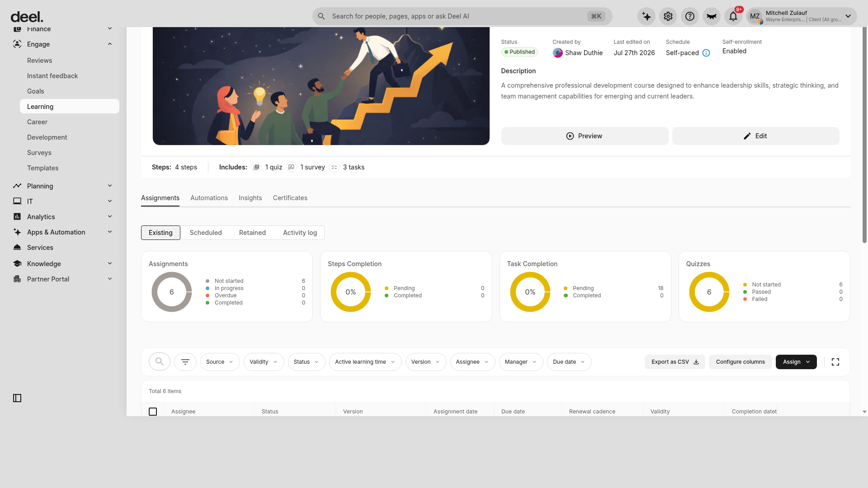This screenshot has width=868, height=488.
Task: Open settings gear icon in top bar
Action: pos(668,16)
